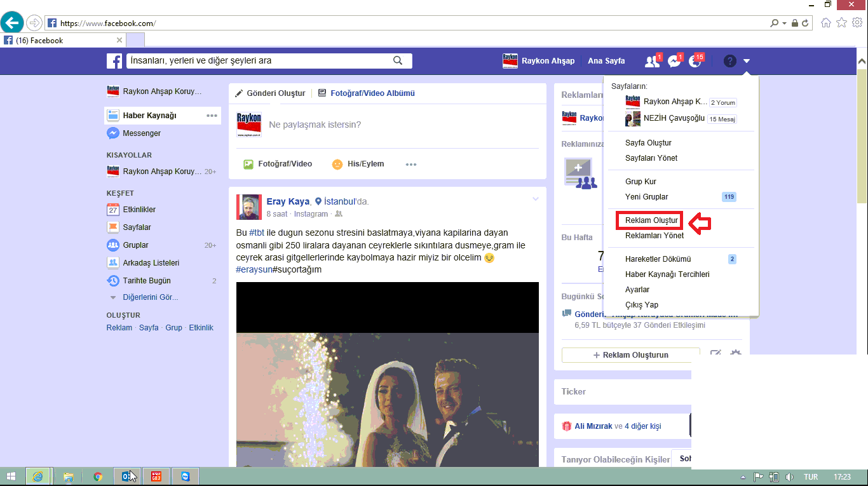Click the help question mark icon

click(x=729, y=61)
